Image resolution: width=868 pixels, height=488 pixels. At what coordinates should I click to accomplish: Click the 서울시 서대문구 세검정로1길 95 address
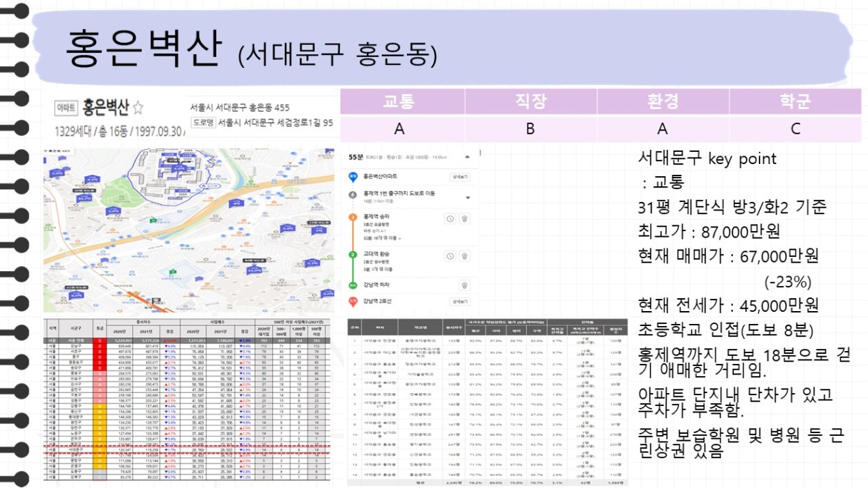tap(276, 123)
